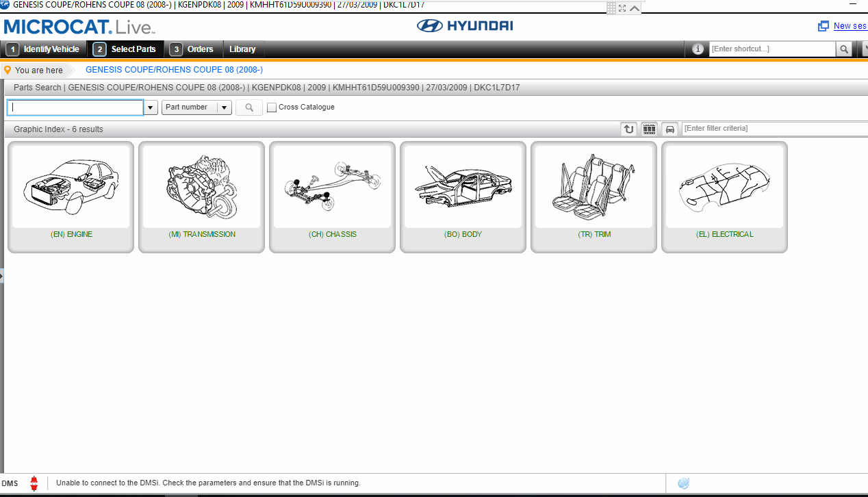Image resolution: width=868 pixels, height=497 pixels.
Task: Click the shortcut search magnifier button
Action: (845, 49)
